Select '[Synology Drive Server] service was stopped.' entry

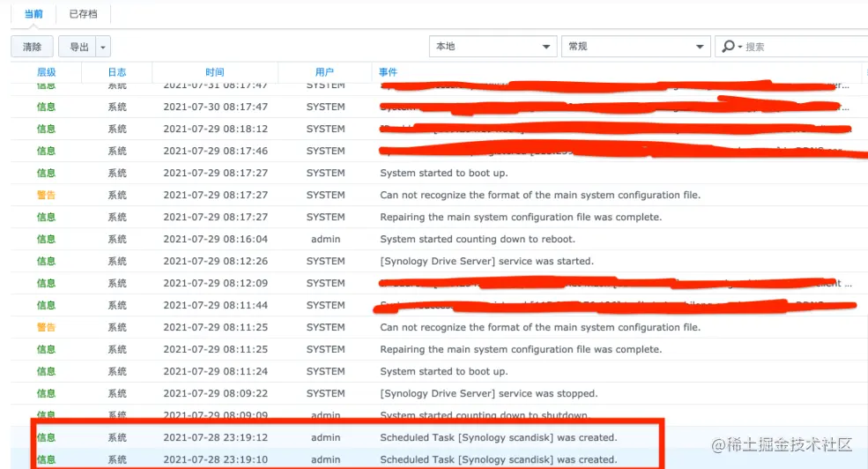coord(440,393)
